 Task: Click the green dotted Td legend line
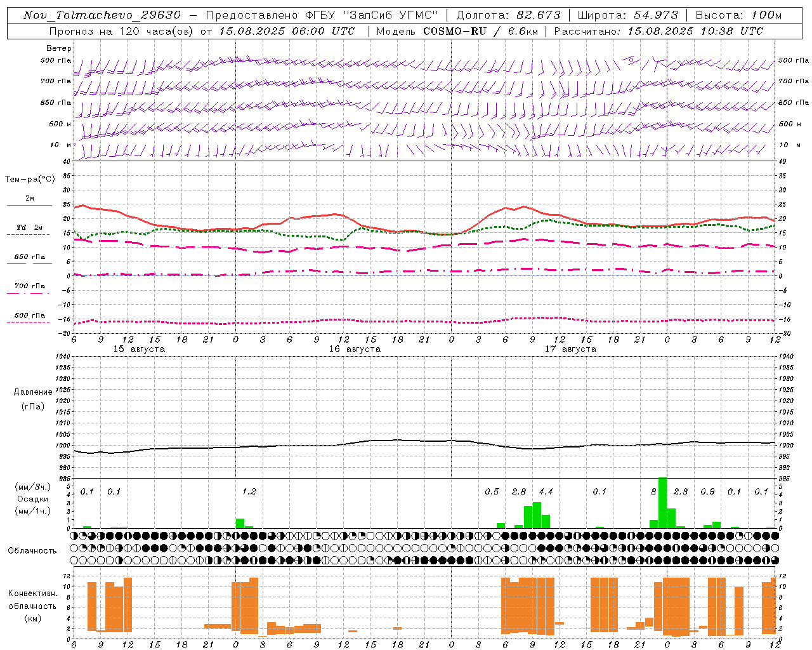point(28,234)
